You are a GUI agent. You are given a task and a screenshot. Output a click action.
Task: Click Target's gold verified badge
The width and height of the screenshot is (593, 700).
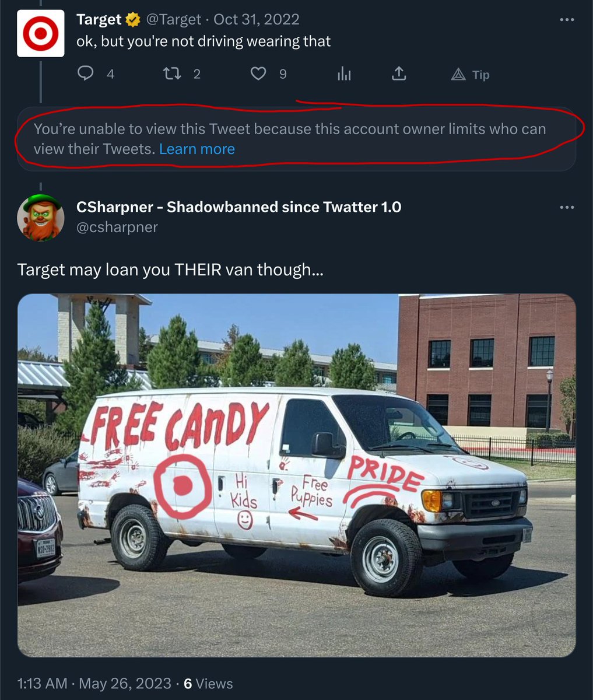134,20
